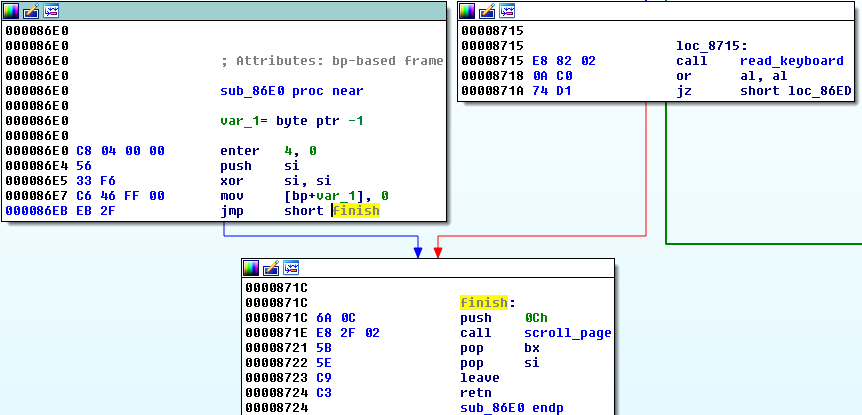Open the color picker icon of loc_8715 block

pos(468,11)
